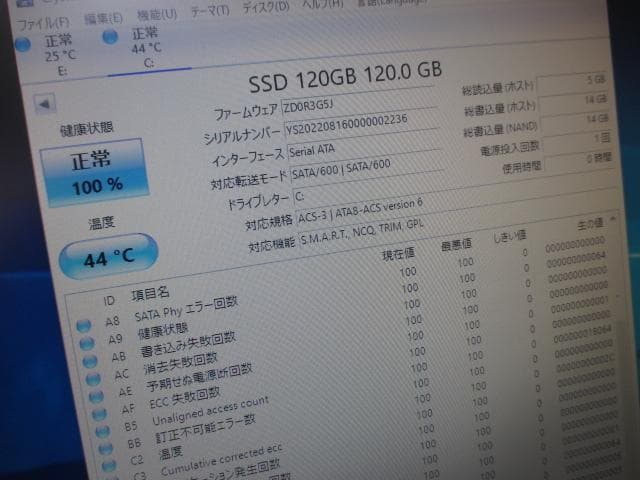Image resolution: width=640 pixels, height=480 pixels.
Task: Click the attribute list scroll up arrow
Action: click(x=613, y=219)
